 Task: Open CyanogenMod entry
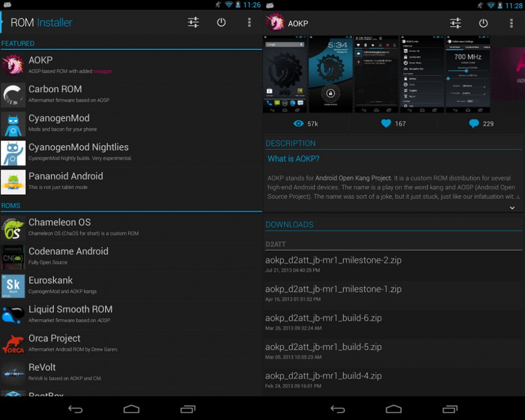click(131, 123)
